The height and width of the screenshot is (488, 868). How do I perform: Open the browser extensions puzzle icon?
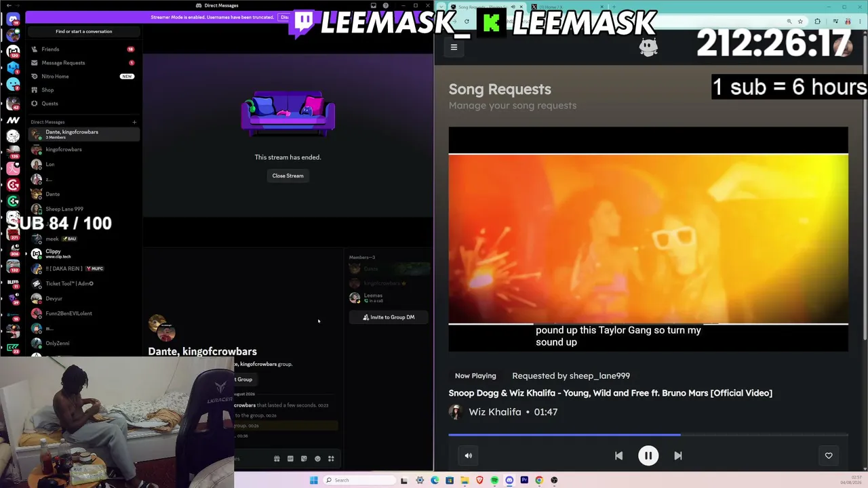tap(817, 22)
